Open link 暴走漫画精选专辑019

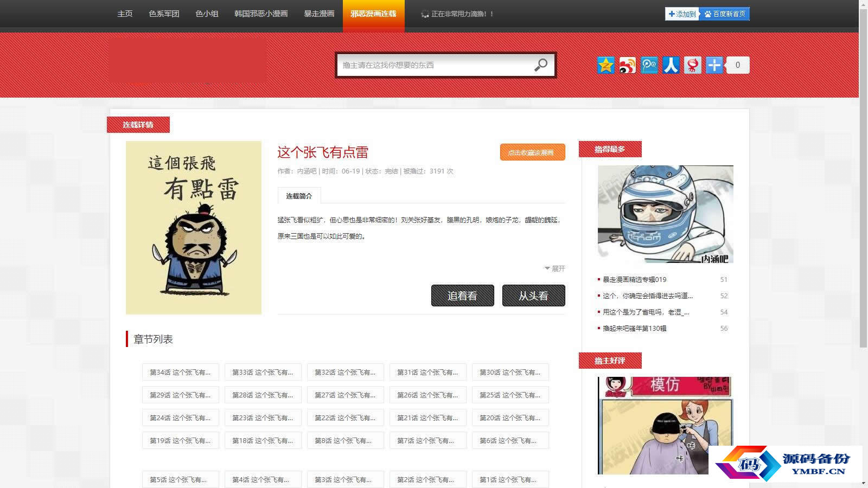[634, 280]
